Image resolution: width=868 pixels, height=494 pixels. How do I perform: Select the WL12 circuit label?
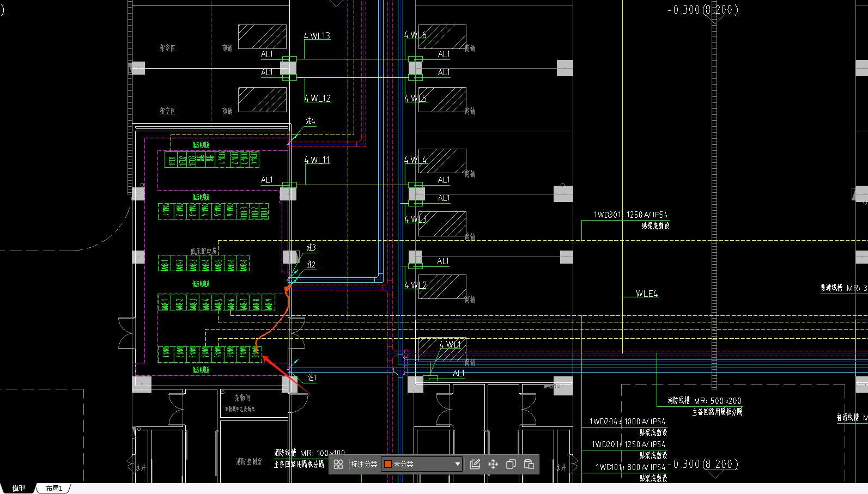(x=318, y=99)
